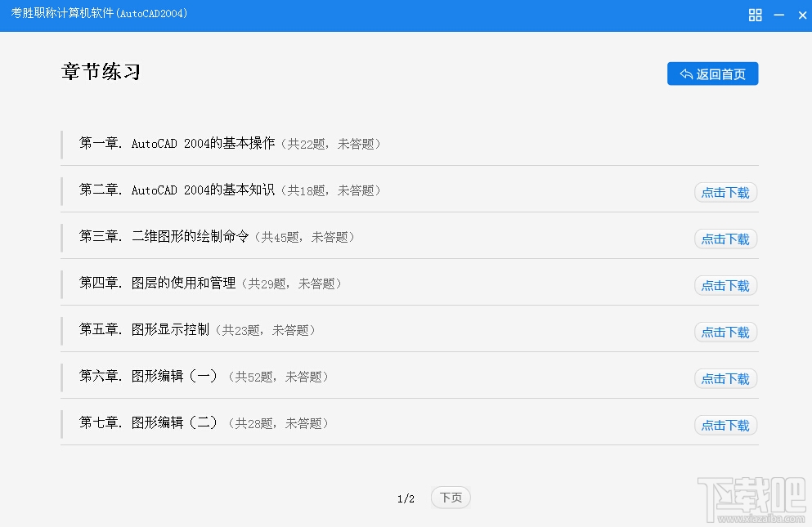Click 点击下载 for 第五章
This screenshot has height=527, width=812.
point(725,333)
